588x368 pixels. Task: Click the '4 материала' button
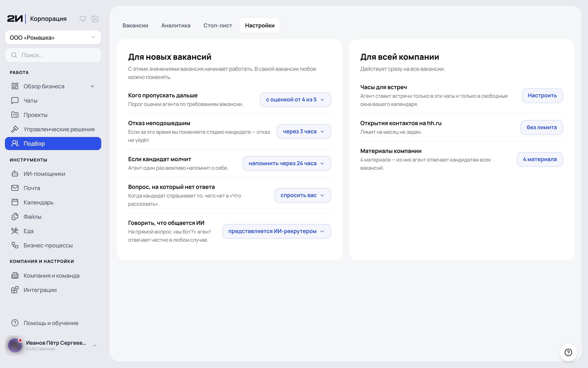coord(540,159)
